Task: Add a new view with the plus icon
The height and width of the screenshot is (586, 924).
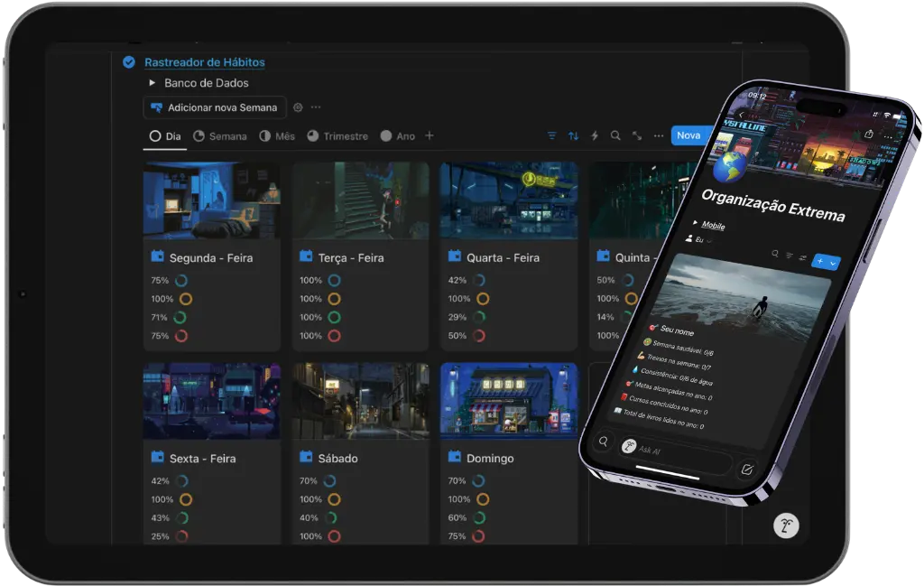Action: 430,135
